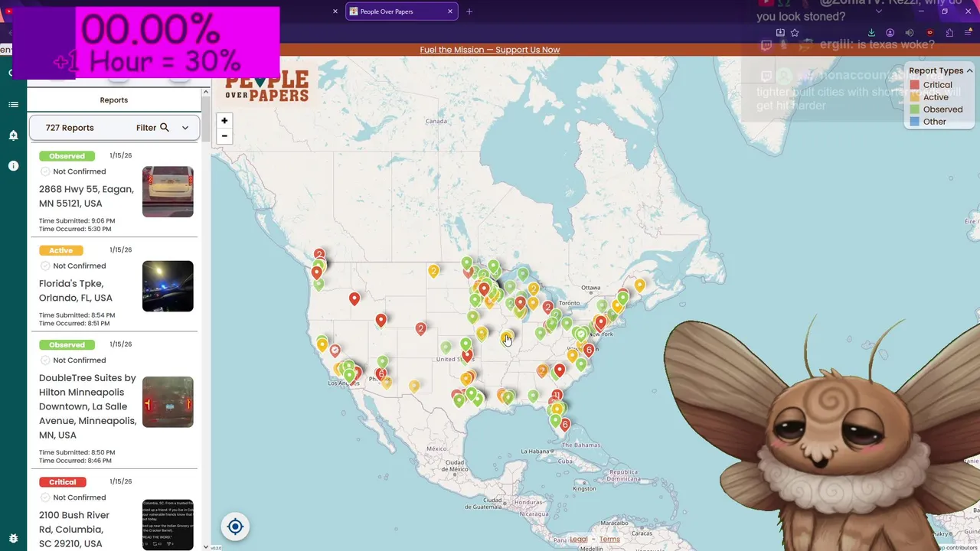Close the tab left of People Over Papers
The image size is (980, 551).
[335, 11]
